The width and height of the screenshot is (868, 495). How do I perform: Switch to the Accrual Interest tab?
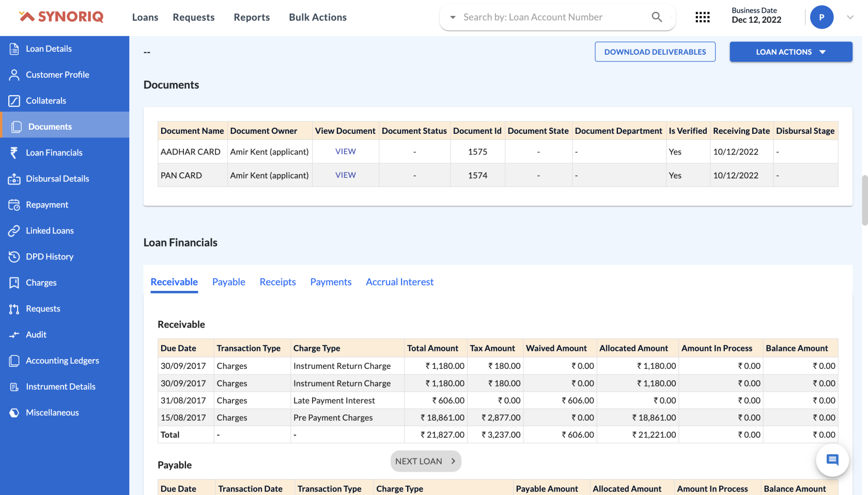(400, 282)
